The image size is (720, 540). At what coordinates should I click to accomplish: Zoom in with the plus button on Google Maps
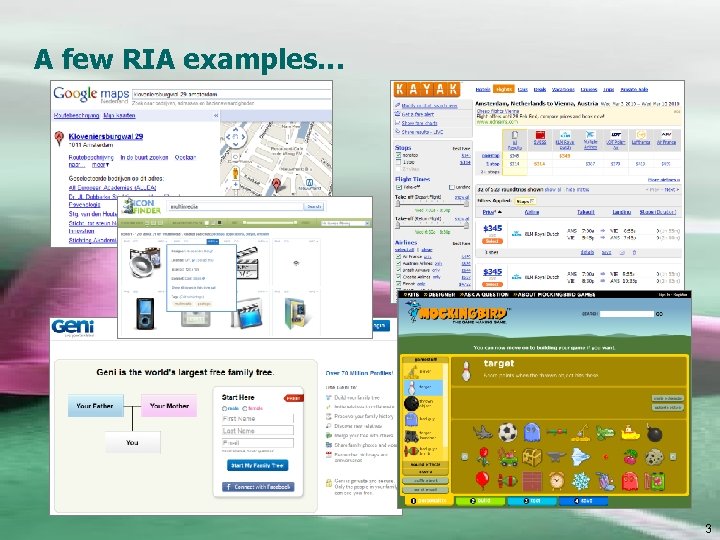pos(236,185)
